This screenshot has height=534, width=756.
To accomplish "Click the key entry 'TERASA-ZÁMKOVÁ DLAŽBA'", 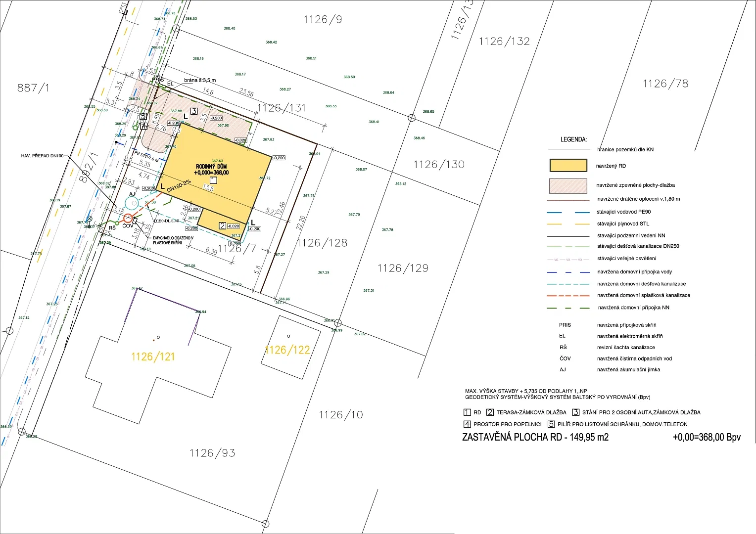I will (x=531, y=412).
